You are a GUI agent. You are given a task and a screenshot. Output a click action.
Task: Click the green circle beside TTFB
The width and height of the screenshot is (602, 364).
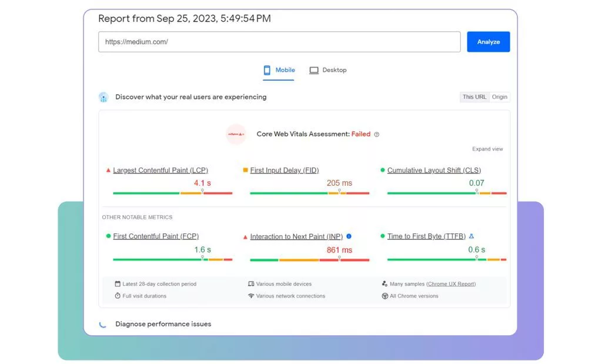(x=382, y=236)
